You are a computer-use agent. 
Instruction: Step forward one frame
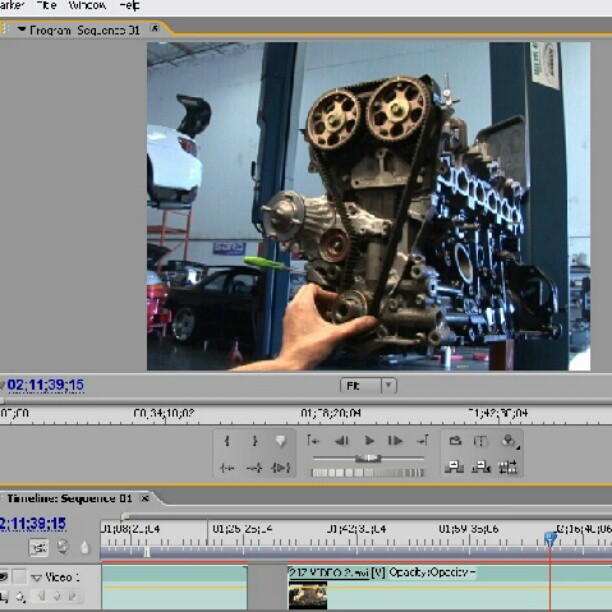click(x=395, y=441)
